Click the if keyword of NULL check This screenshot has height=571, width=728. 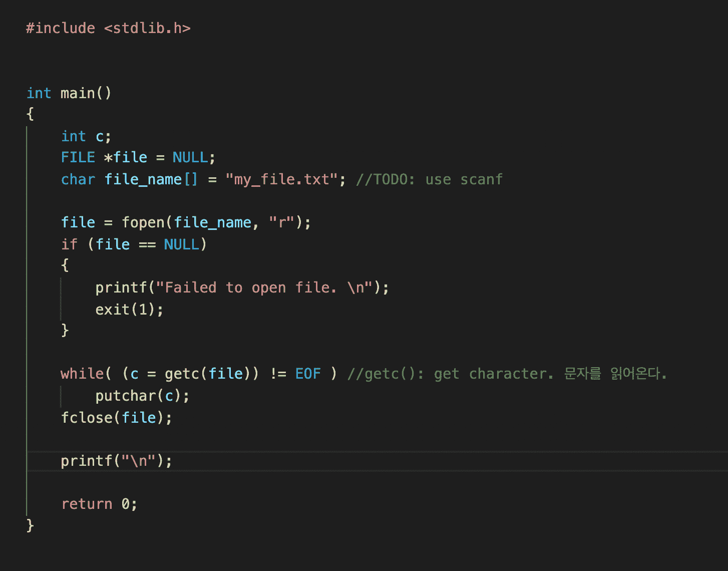69,244
